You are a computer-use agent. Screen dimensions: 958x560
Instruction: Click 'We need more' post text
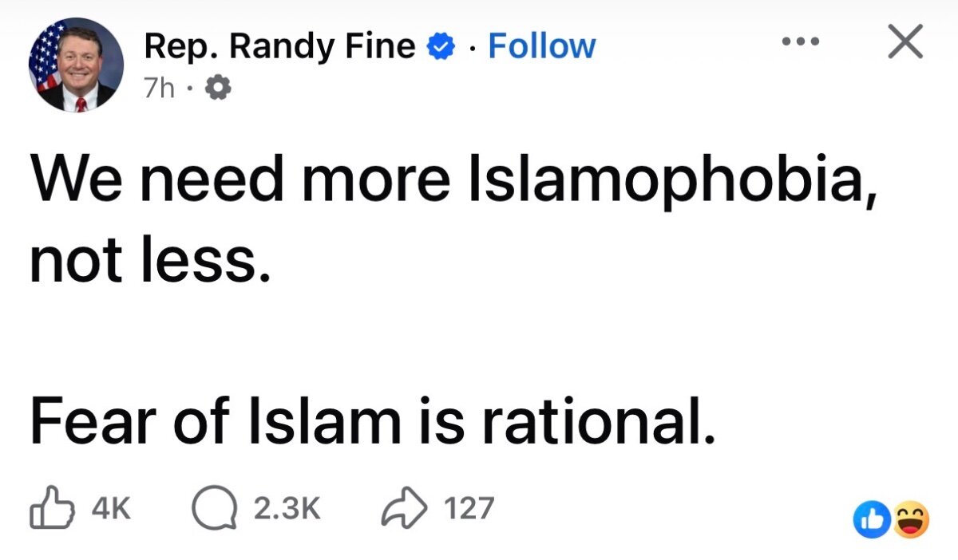point(239,182)
